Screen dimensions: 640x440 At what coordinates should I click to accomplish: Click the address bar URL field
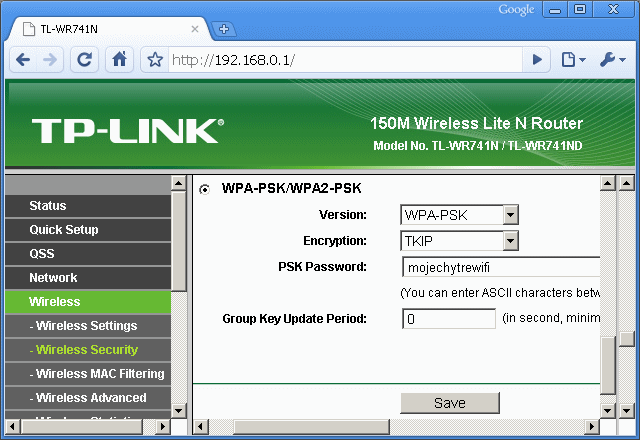coord(345,60)
